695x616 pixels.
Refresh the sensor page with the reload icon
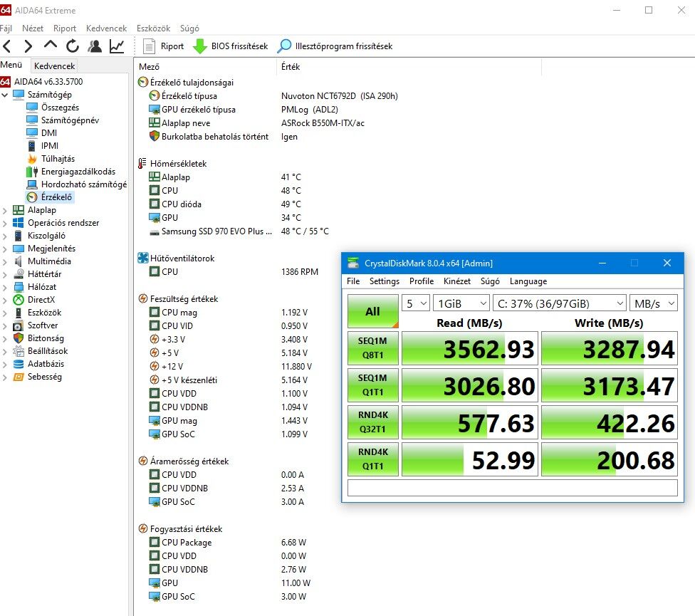click(72, 46)
